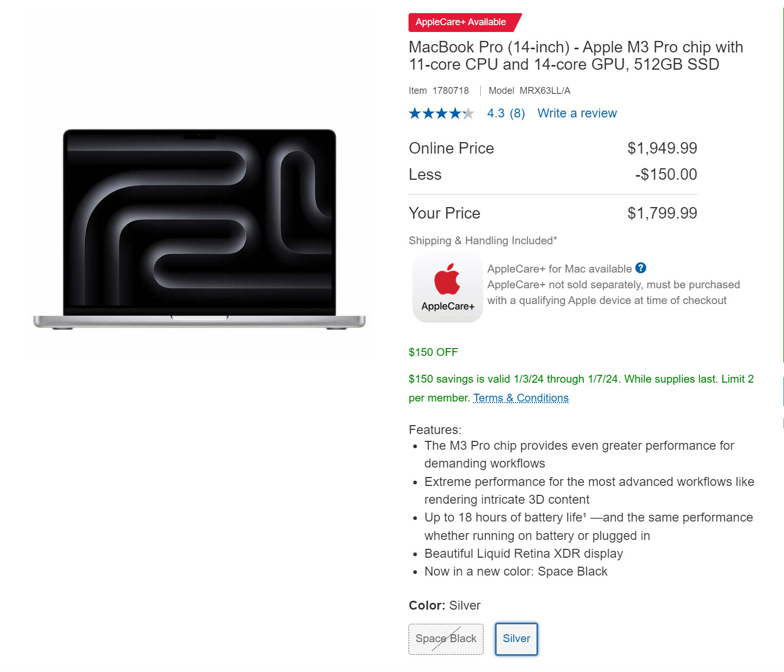The width and height of the screenshot is (784, 672).
Task: Click the 4.3 rating score
Action: (x=496, y=113)
